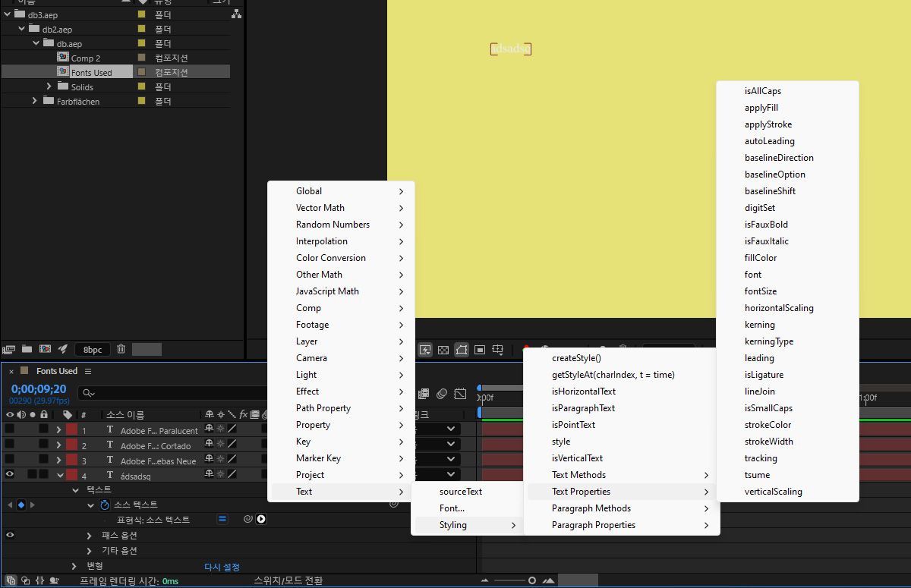This screenshot has width=911, height=588.
Task: Toggle transparency grid in the viewer
Action: click(x=443, y=350)
